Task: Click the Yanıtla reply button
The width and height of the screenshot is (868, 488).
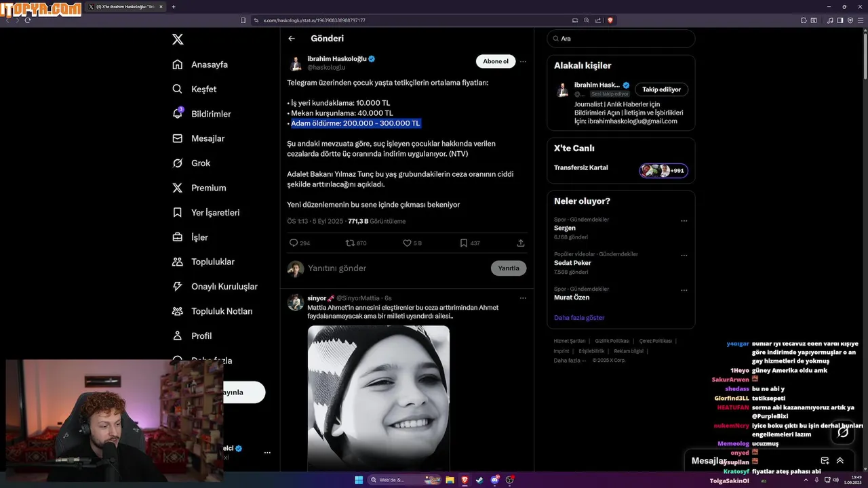Action: click(x=509, y=268)
